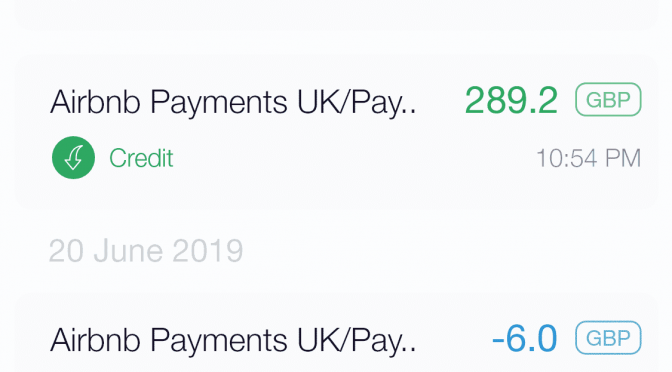Click the "2019" year in the date header

pyautogui.click(x=208, y=251)
